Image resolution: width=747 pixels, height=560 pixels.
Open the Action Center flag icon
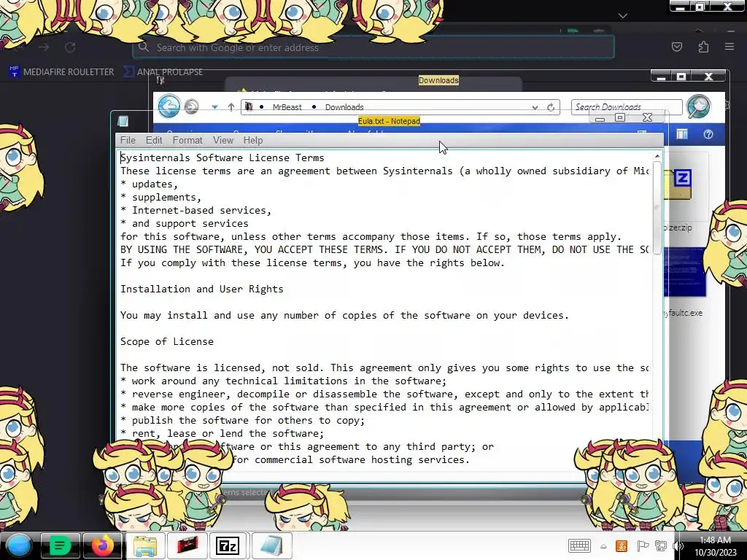(x=642, y=546)
